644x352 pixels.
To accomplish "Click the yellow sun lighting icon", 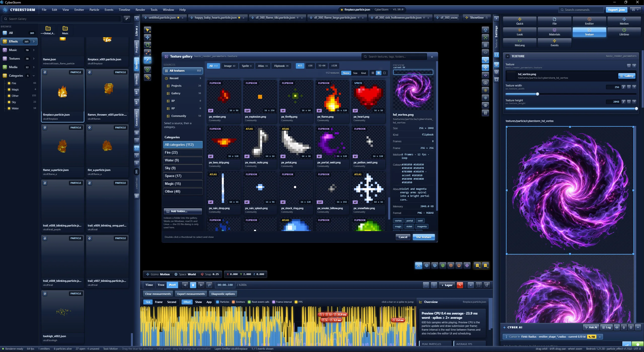I will tap(485, 90).
